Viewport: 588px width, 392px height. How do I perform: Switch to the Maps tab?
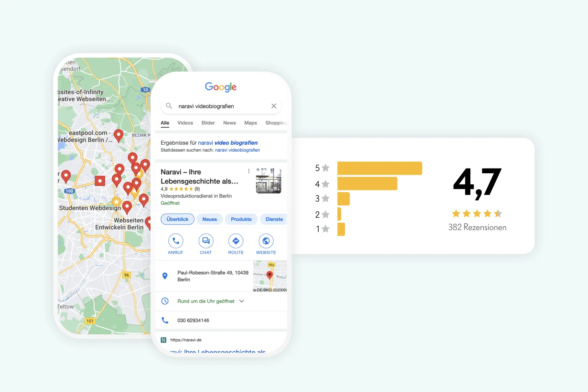point(250,123)
